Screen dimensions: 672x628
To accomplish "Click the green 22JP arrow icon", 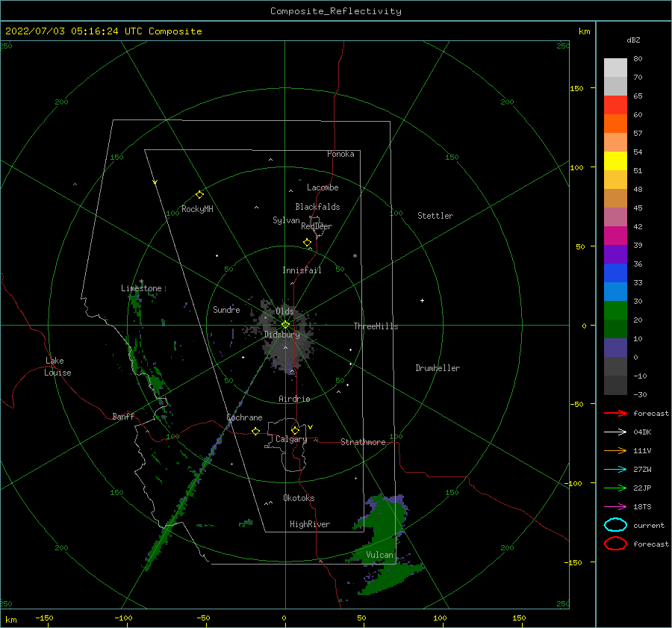I will [x=615, y=488].
